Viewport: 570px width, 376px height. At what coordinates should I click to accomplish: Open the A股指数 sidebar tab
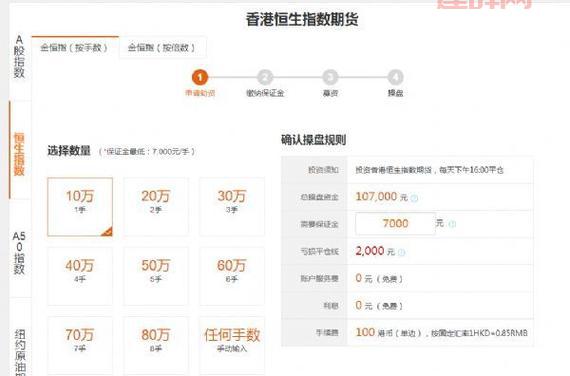[19, 56]
